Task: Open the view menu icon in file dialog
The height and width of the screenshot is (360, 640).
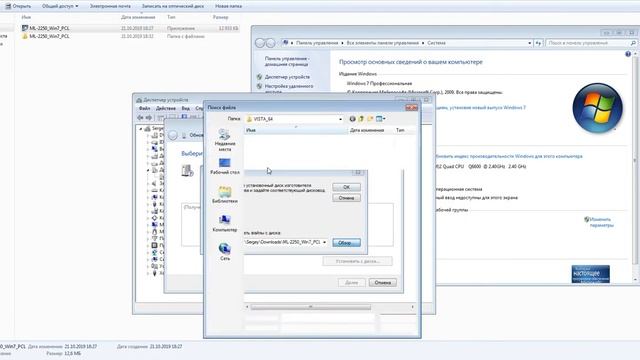Action: click(x=380, y=119)
